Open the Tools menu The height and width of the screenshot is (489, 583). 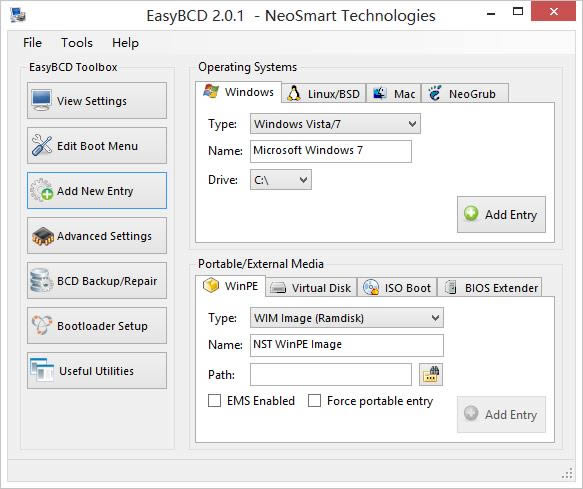77,43
